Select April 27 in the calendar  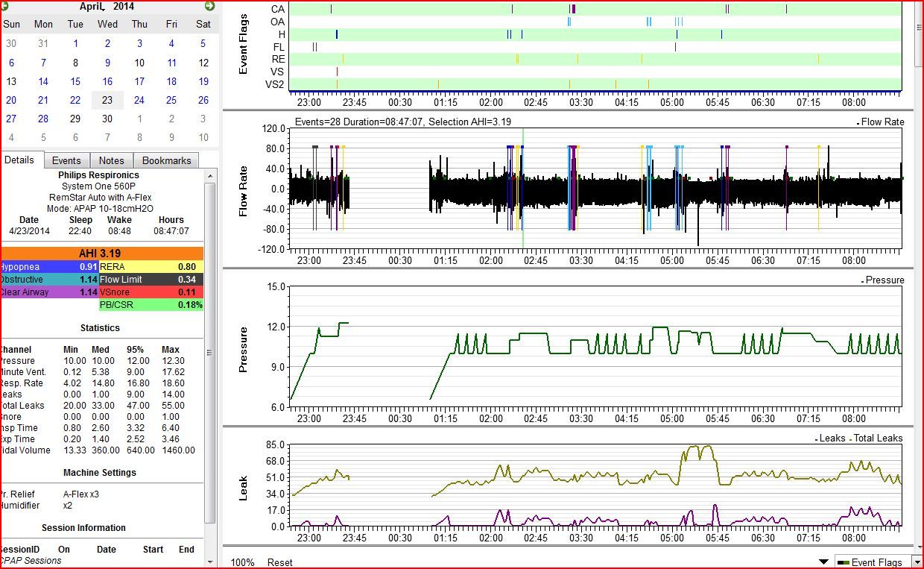tap(11, 119)
